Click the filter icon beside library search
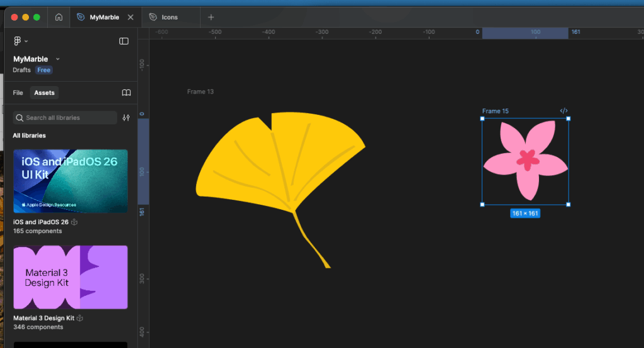Image resolution: width=644 pixels, height=348 pixels. coord(126,117)
